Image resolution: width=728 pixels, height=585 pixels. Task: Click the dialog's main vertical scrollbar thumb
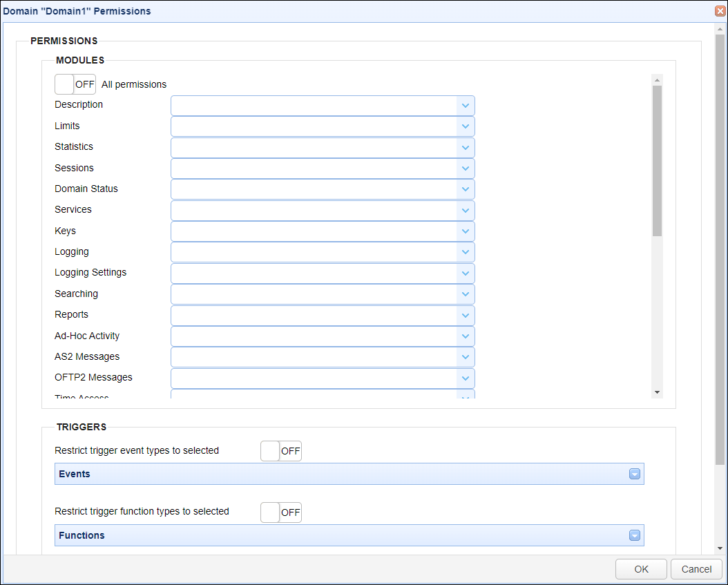click(x=720, y=250)
